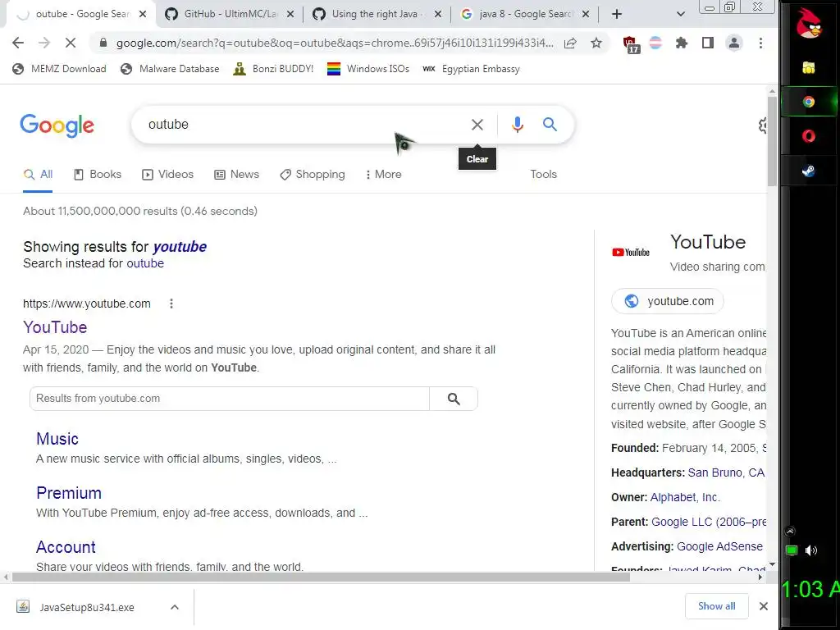Image resolution: width=840 pixels, height=630 pixels.
Task: Submit search with blue magnifier icon
Action: tap(550, 125)
